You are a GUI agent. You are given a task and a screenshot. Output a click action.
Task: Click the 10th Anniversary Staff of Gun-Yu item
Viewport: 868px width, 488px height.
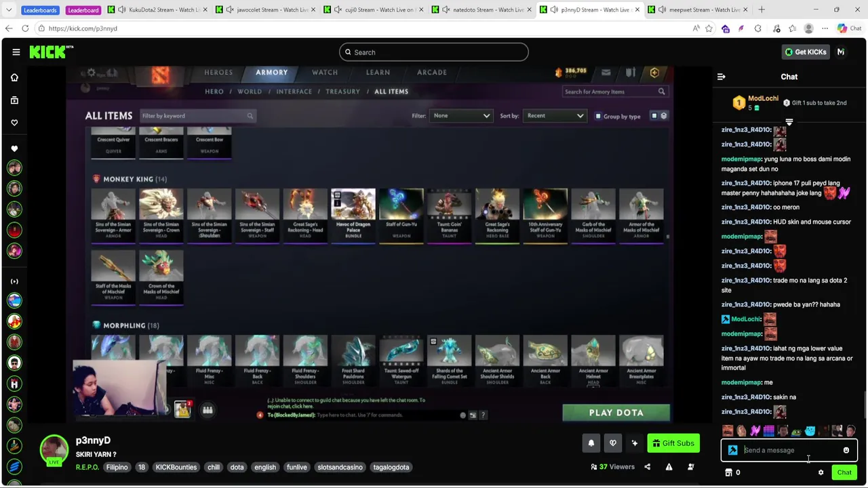pyautogui.click(x=545, y=215)
